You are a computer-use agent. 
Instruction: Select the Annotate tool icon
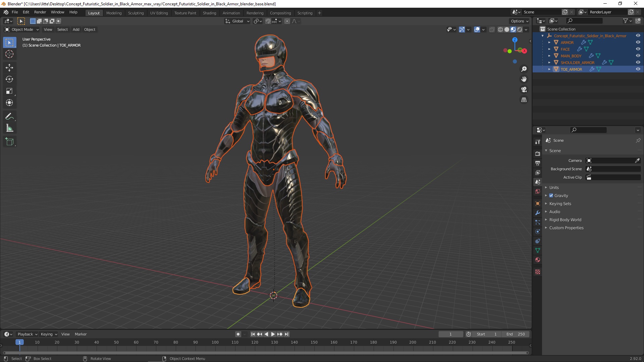[x=9, y=116]
